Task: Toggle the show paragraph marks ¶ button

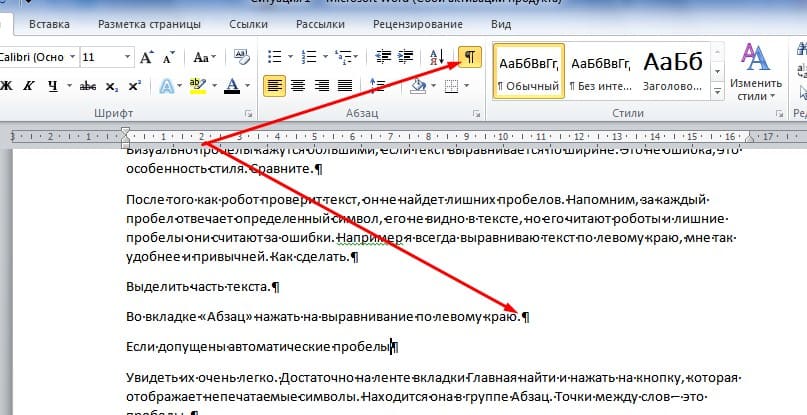Action: 470,57
